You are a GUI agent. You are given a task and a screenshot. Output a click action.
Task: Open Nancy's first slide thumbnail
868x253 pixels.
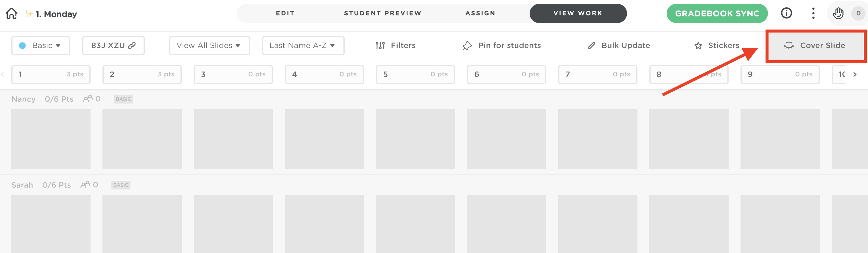pyautogui.click(x=51, y=139)
